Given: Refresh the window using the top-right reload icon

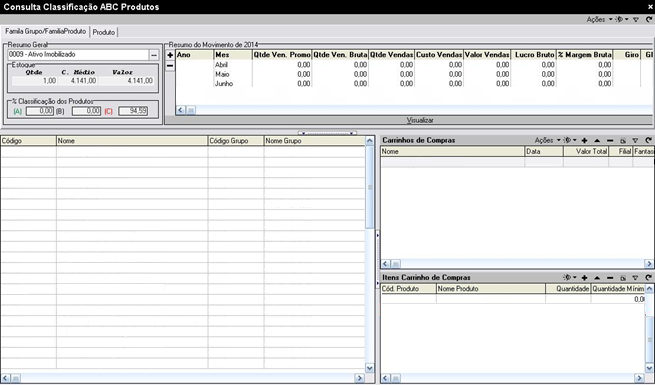Looking at the screenshot, I should point(649,20).
